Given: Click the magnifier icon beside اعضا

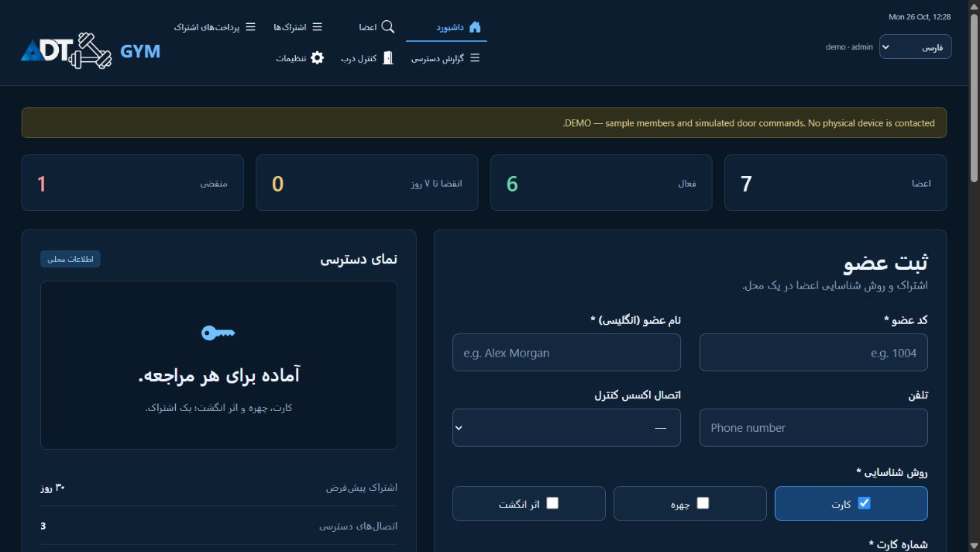Looking at the screenshot, I should [x=388, y=27].
